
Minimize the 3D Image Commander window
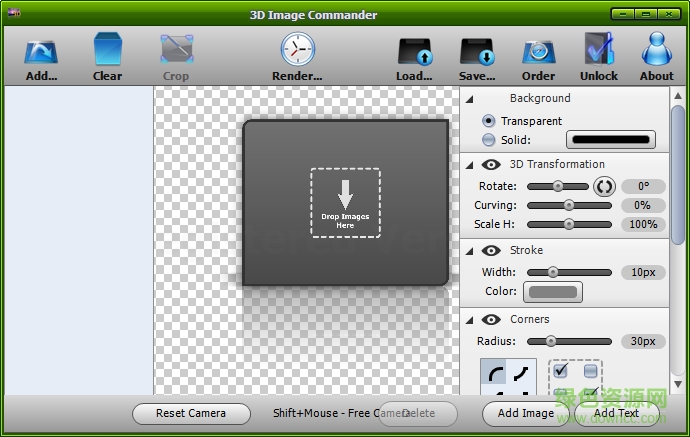click(623, 14)
